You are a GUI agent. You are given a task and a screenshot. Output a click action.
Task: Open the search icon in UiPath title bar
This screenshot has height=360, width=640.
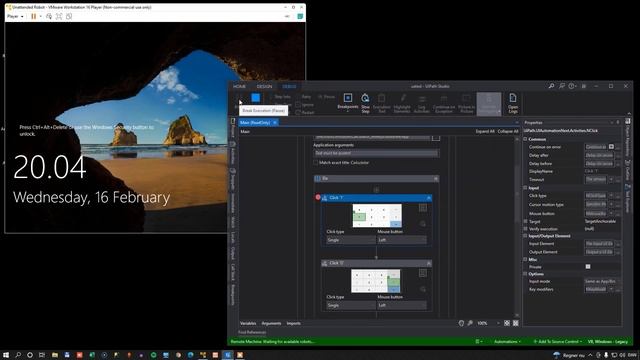(551, 86)
